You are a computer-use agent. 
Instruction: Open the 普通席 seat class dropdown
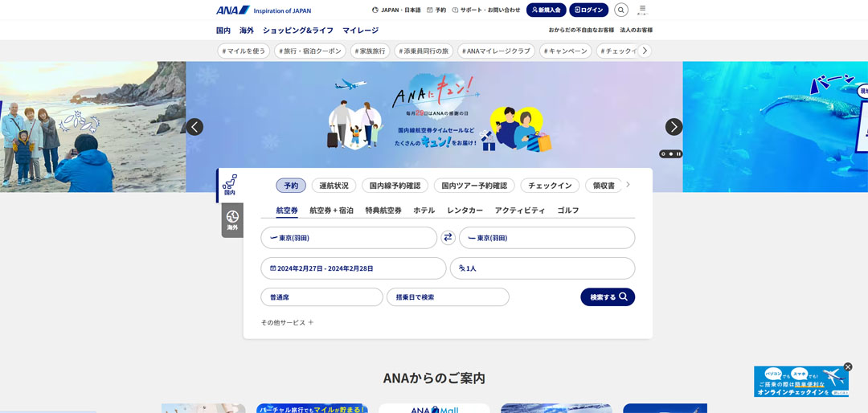pos(321,297)
